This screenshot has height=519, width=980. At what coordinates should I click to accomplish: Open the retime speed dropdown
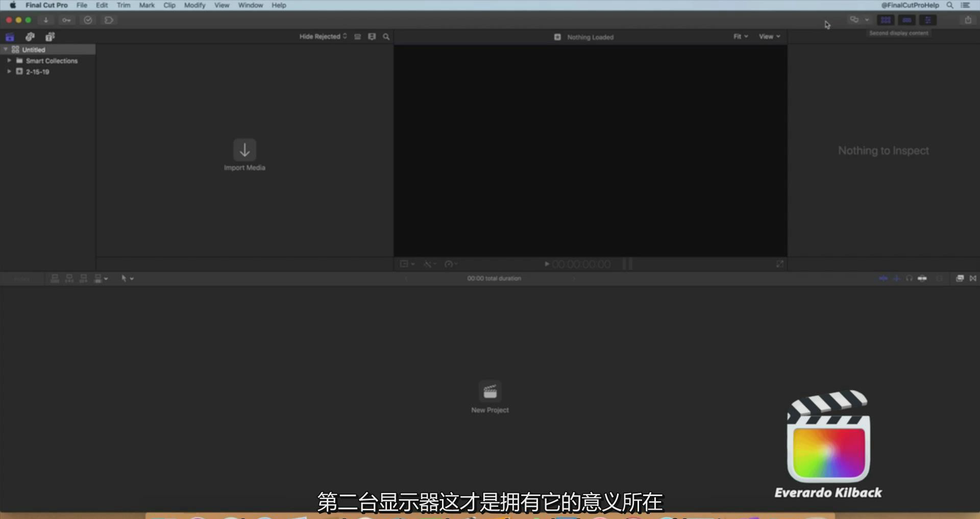coord(451,264)
